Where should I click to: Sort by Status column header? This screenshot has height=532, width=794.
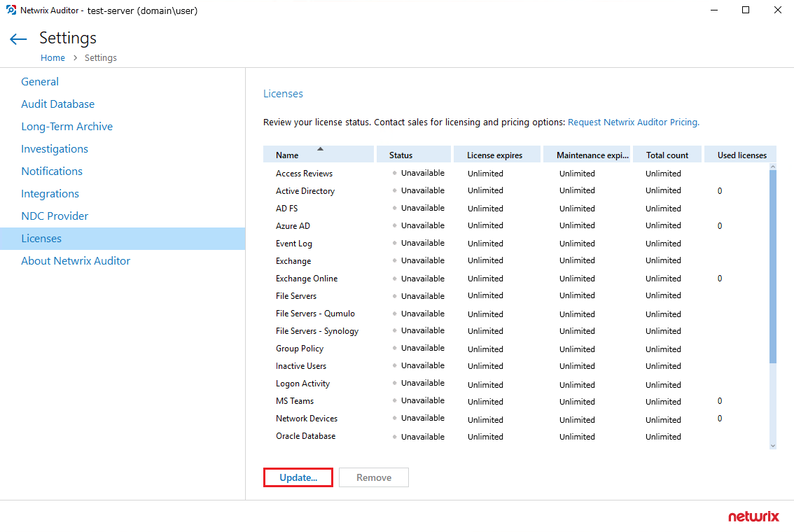pos(401,155)
